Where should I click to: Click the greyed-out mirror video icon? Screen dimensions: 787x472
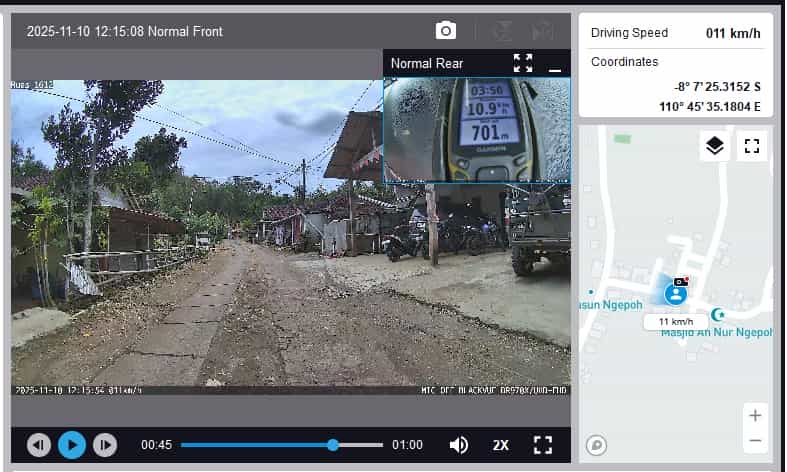543,31
